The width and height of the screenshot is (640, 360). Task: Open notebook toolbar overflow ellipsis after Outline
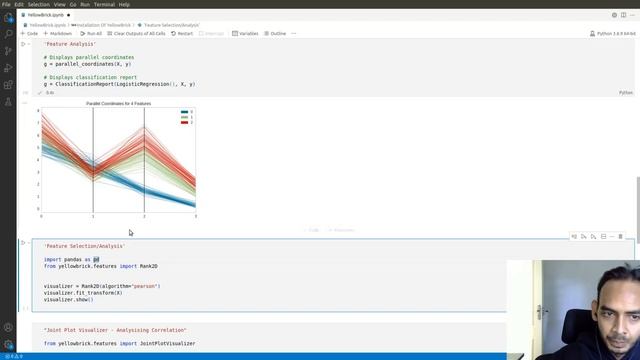click(x=293, y=33)
